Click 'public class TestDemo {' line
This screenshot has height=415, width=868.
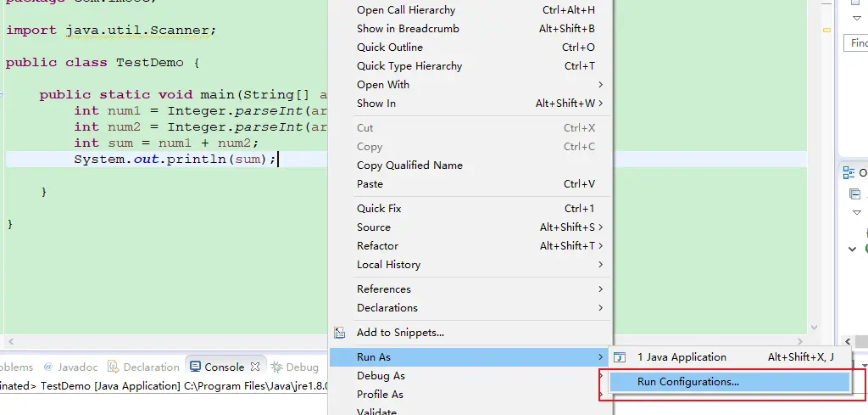103,63
